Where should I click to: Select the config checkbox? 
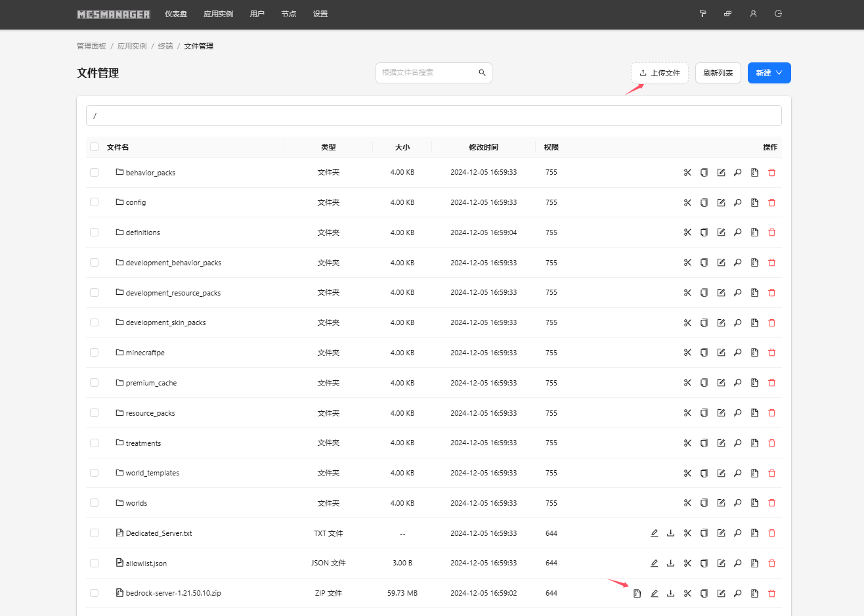click(94, 202)
